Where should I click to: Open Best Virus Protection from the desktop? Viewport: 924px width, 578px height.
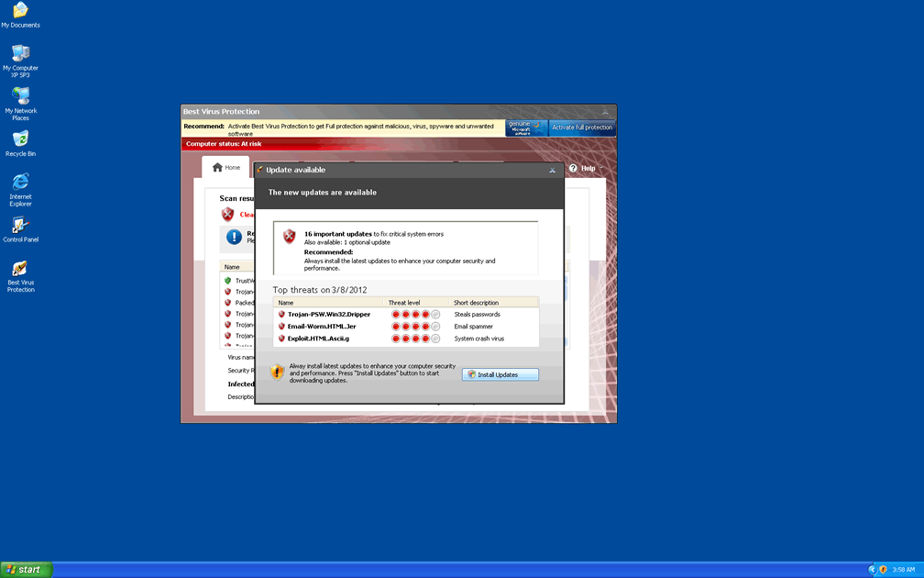point(20,272)
